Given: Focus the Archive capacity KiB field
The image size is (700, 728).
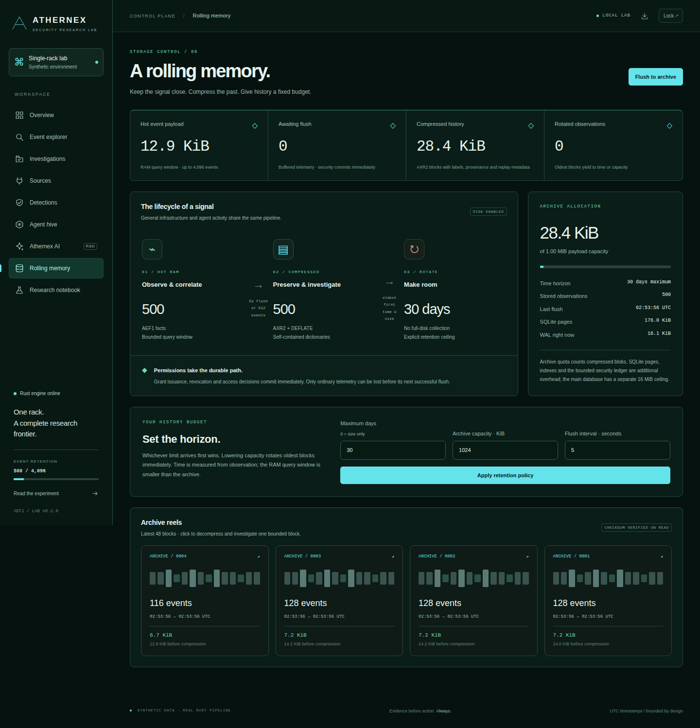Looking at the screenshot, I should [x=505, y=450].
